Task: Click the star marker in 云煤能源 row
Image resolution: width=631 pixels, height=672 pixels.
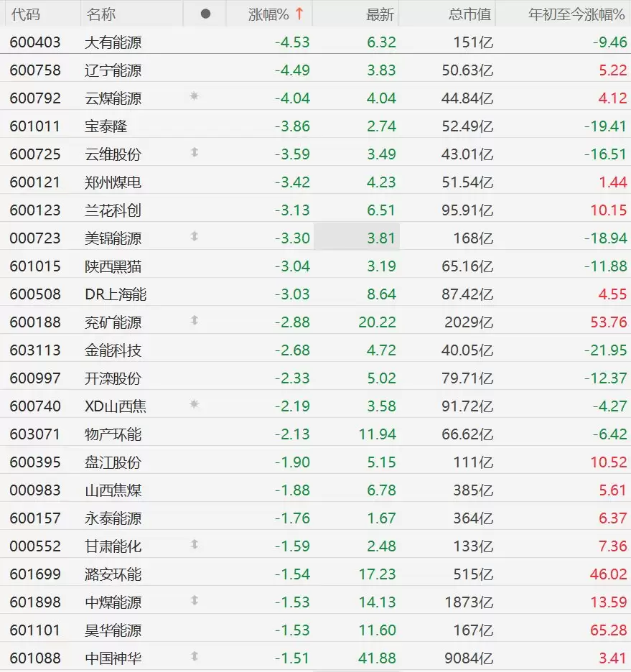Action: [194, 96]
